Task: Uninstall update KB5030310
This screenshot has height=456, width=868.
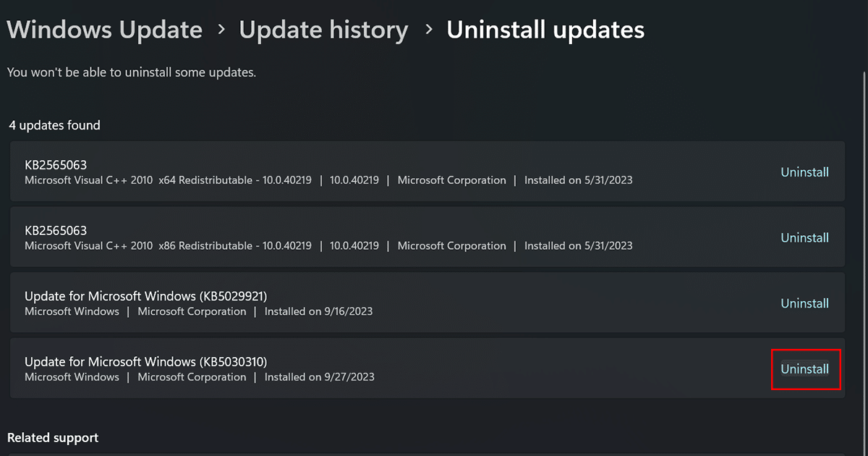Action: (804, 369)
